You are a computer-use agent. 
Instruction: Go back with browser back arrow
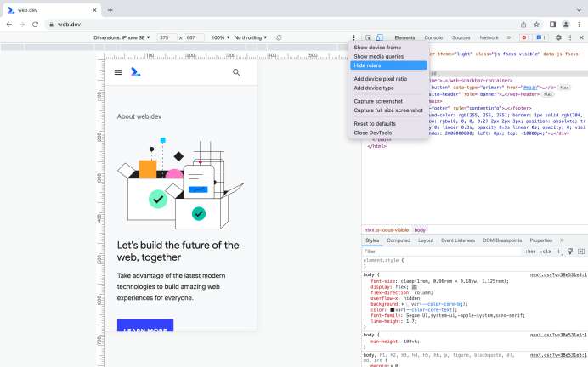[x=9, y=25]
